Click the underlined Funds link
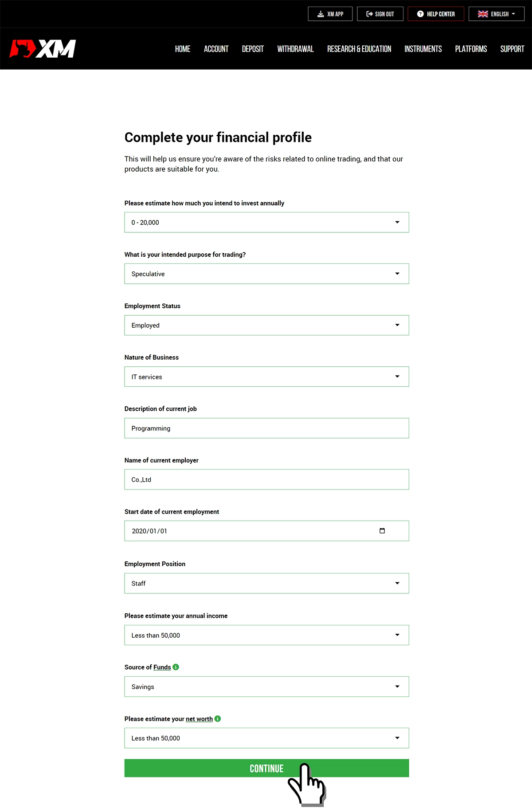 [162, 667]
